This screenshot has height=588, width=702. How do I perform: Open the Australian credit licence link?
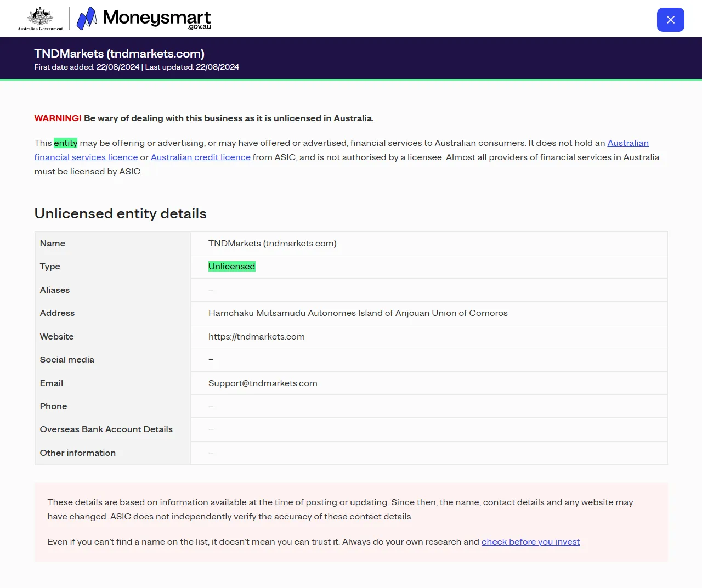pyautogui.click(x=201, y=157)
